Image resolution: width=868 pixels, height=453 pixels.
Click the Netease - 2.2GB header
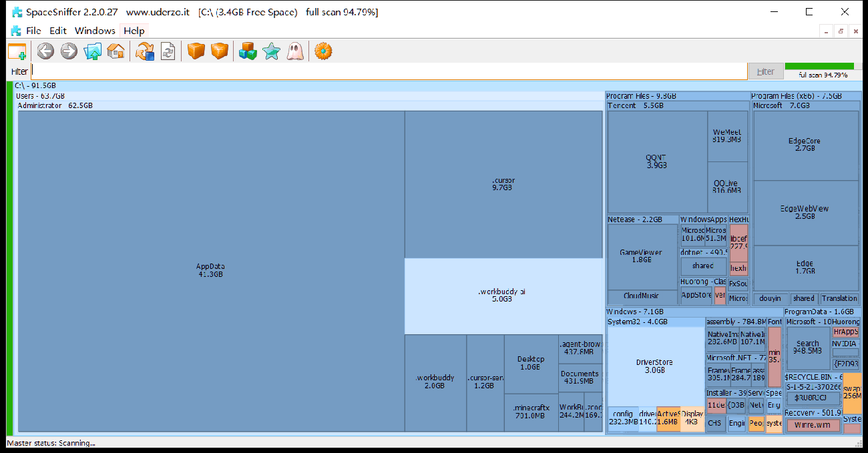(642, 219)
